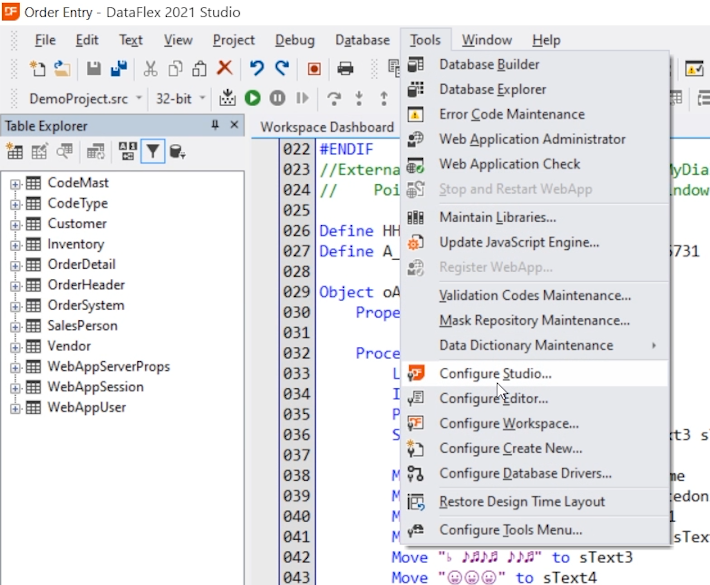Choose Configure Studio from Tools menu

pyautogui.click(x=495, y=373)
